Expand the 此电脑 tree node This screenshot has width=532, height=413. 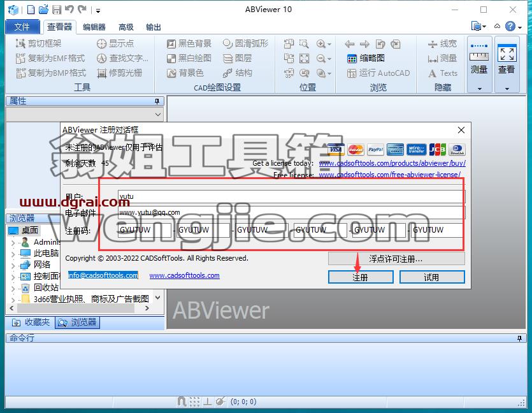pyautogui.click(x=13, y=254)
